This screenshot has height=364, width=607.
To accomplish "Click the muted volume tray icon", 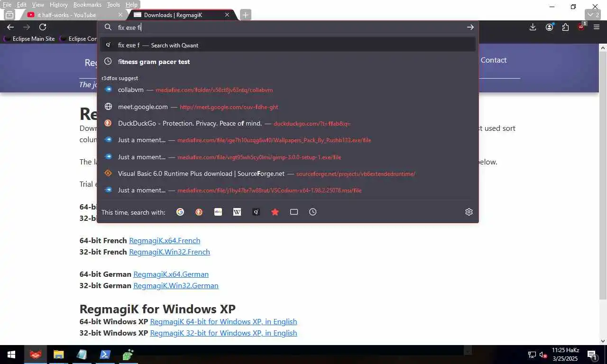I will (x=543, y=355).
